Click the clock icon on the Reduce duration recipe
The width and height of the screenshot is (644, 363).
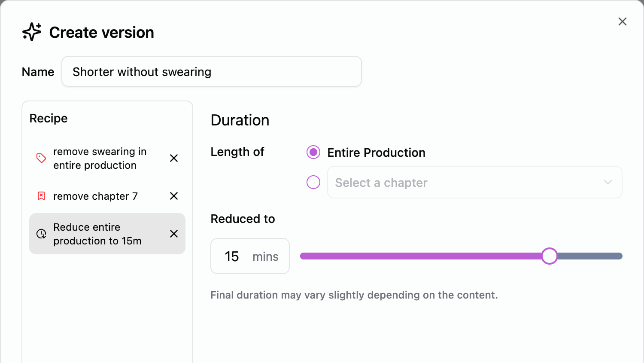pyautogui.click(x=41, y=234)
